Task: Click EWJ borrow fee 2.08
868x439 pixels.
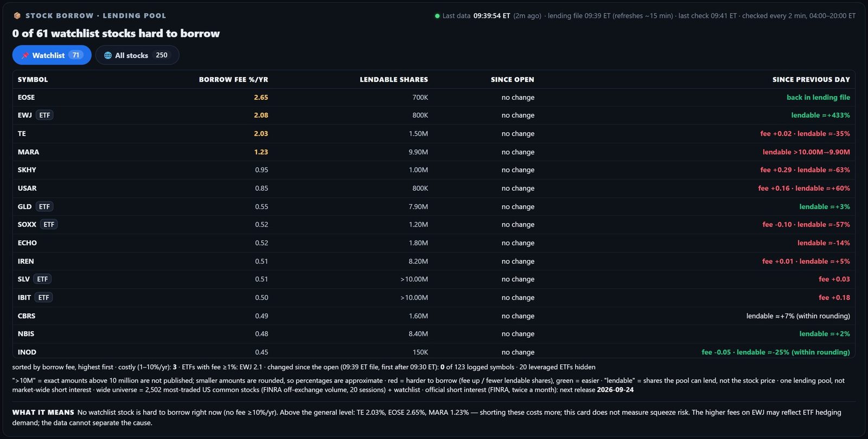Action: point(261,115)
